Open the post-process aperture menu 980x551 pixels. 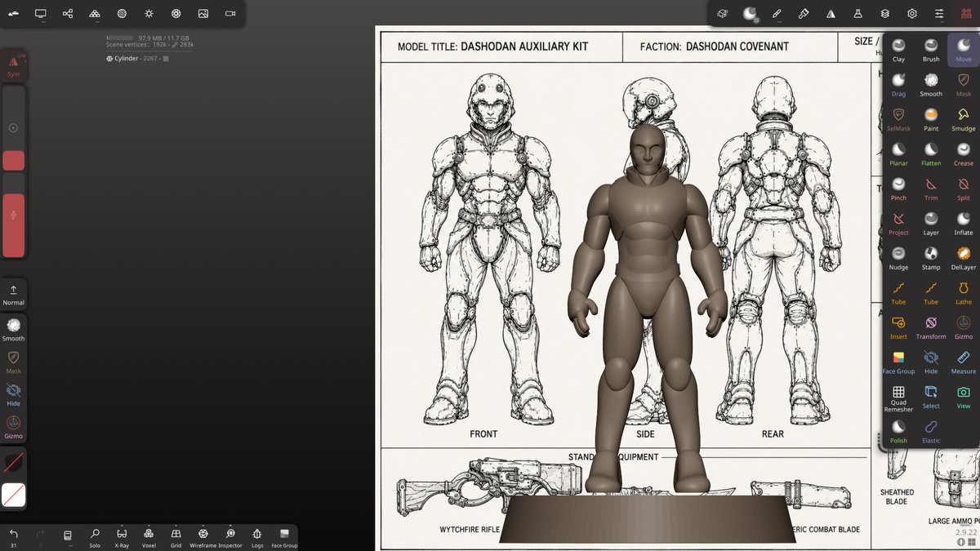point(176,14)
